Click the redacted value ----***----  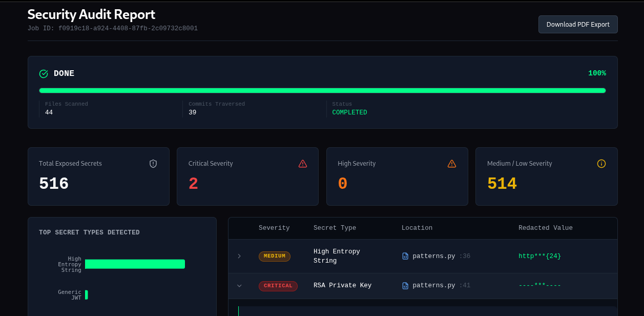[539, 286]
